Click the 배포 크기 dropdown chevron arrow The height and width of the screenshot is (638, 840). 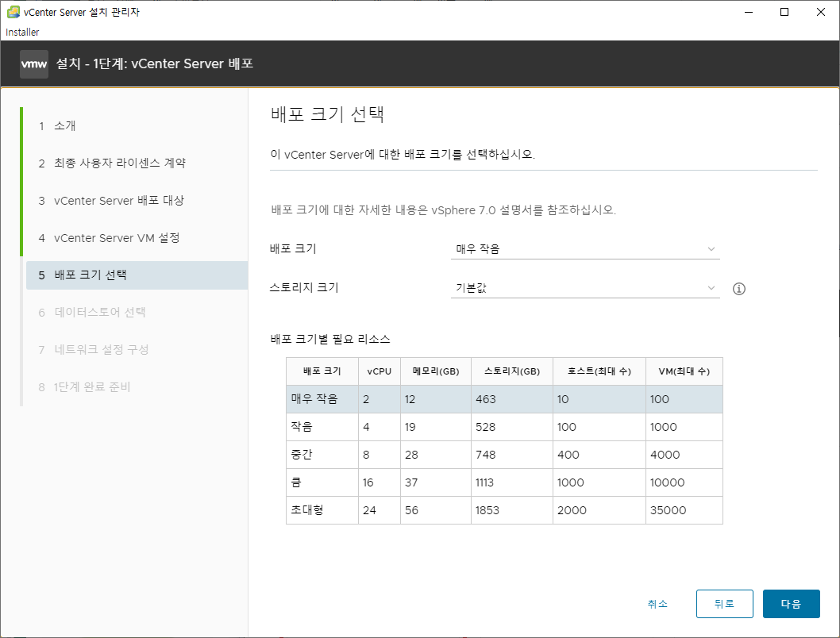click(711, 249)
